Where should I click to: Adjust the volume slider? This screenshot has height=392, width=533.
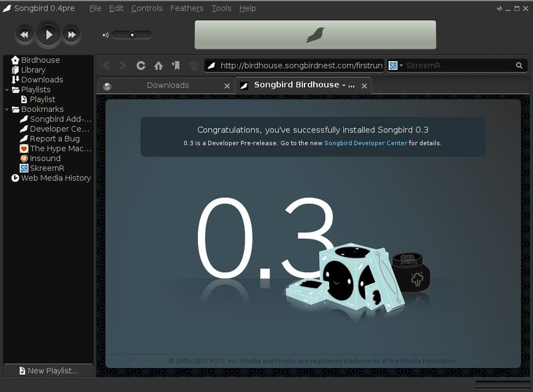point(132,35)
